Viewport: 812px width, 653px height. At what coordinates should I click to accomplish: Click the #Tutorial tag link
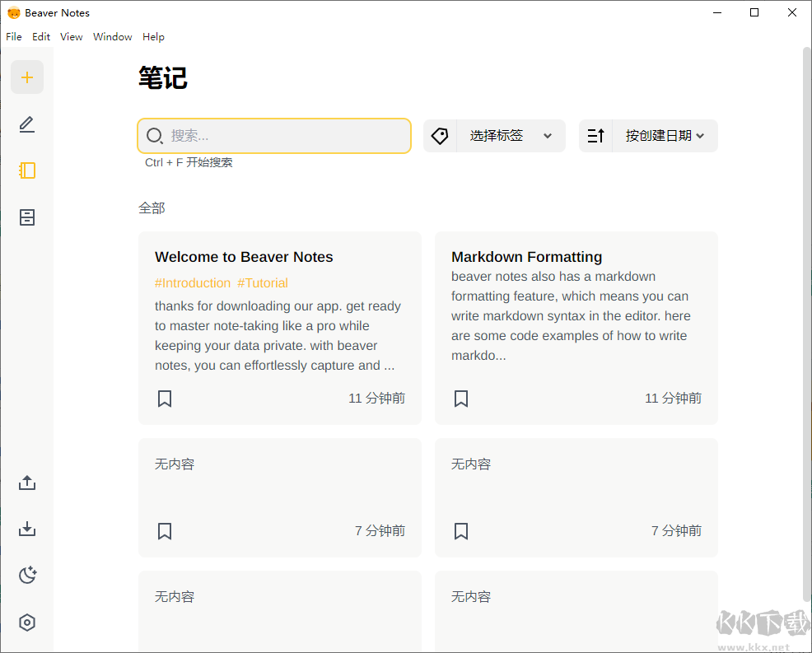tap(263, 283)
